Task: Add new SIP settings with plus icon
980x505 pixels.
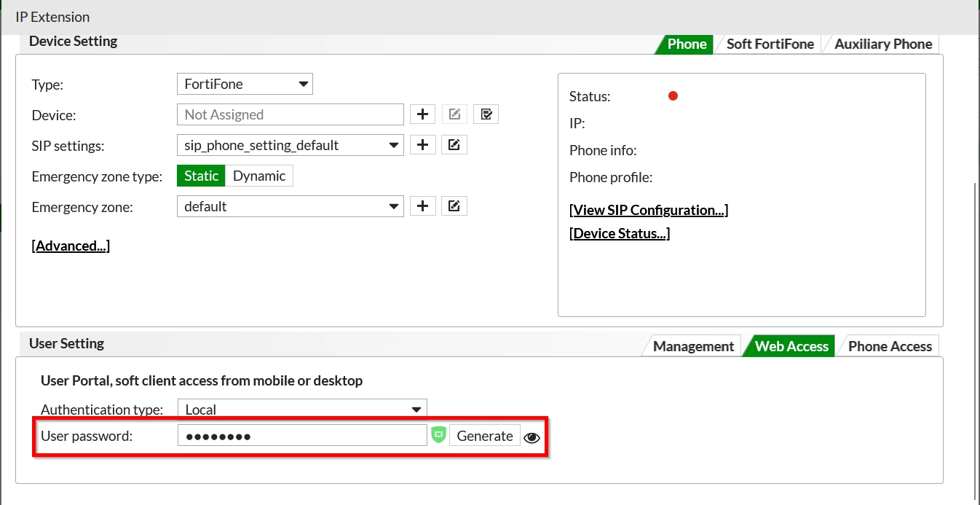Action: pos(422,145)
